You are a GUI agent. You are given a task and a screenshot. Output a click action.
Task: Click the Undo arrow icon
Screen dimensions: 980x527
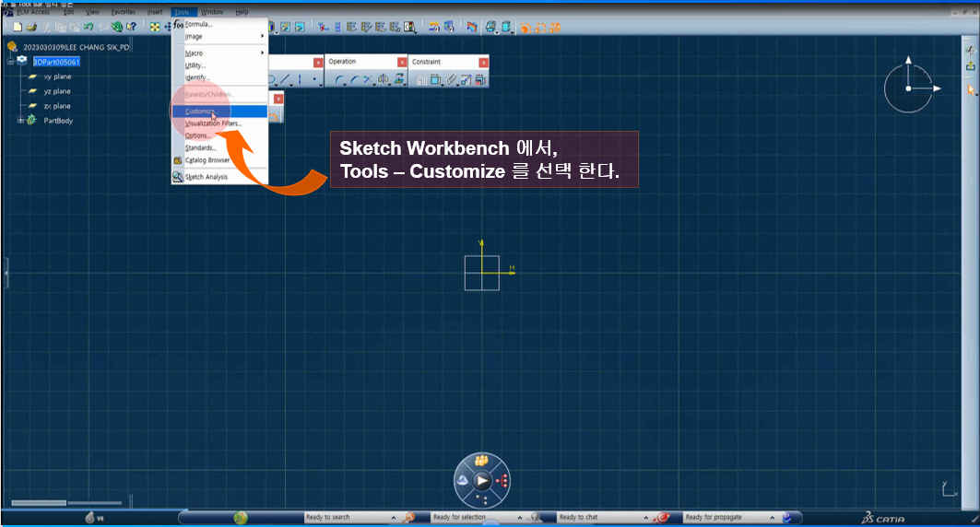(x=89, y=27)
